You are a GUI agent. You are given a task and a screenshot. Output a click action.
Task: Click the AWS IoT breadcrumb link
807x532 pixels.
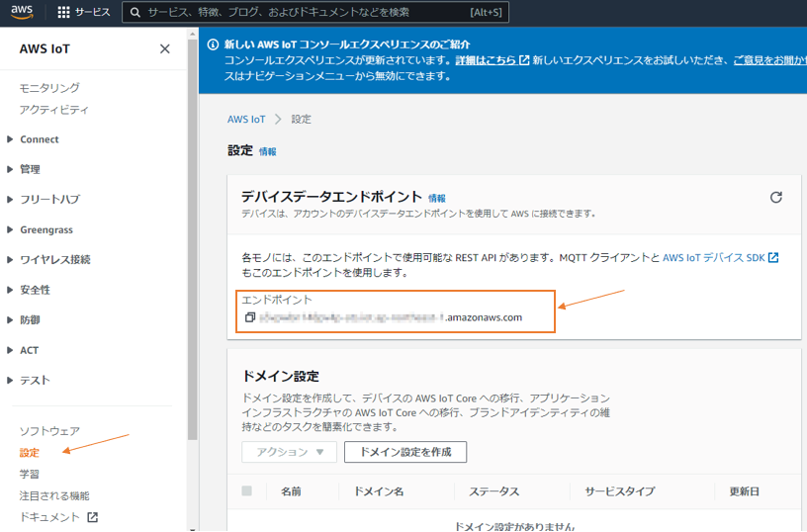click(x=246, y=119)
